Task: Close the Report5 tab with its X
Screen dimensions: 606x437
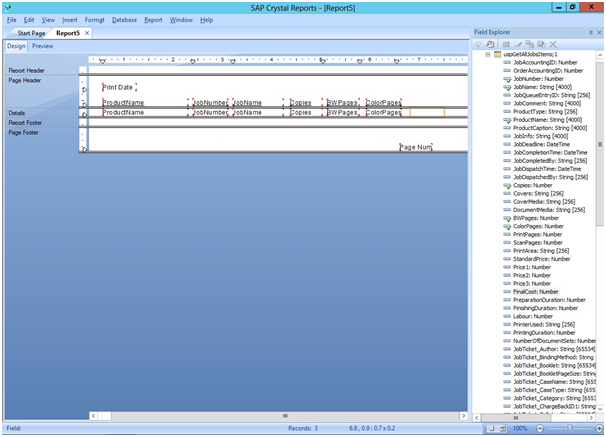Action: pyautogui.click(x=87, y=33)
